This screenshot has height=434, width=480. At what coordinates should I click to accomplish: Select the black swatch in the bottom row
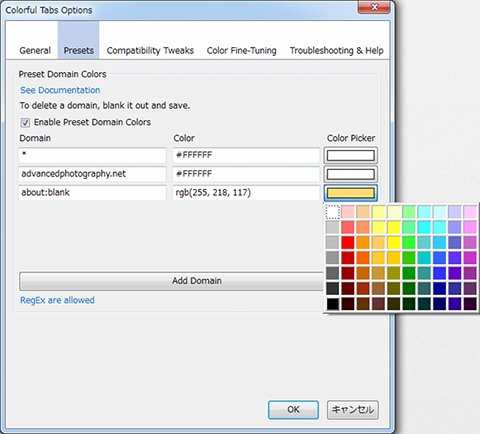(x=332, y=304)
